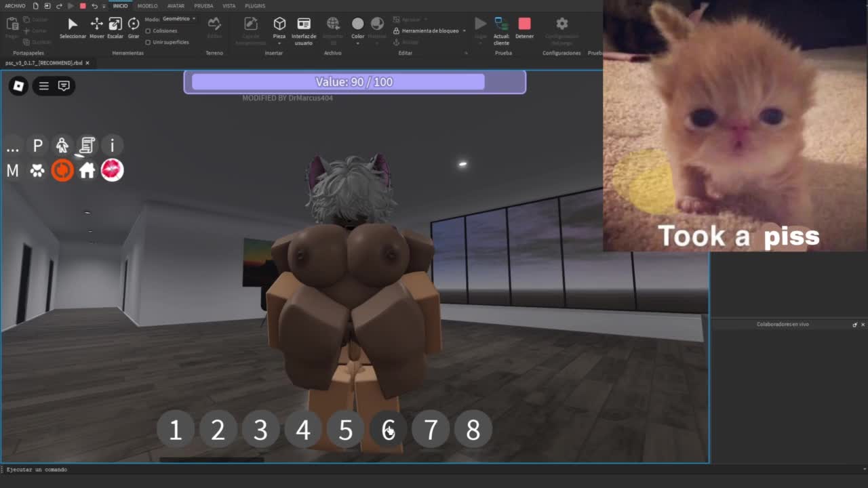Viewport: 868px width, 488px height.
Task: Switch to the MODELO ribbon tab
Action: 147,6
